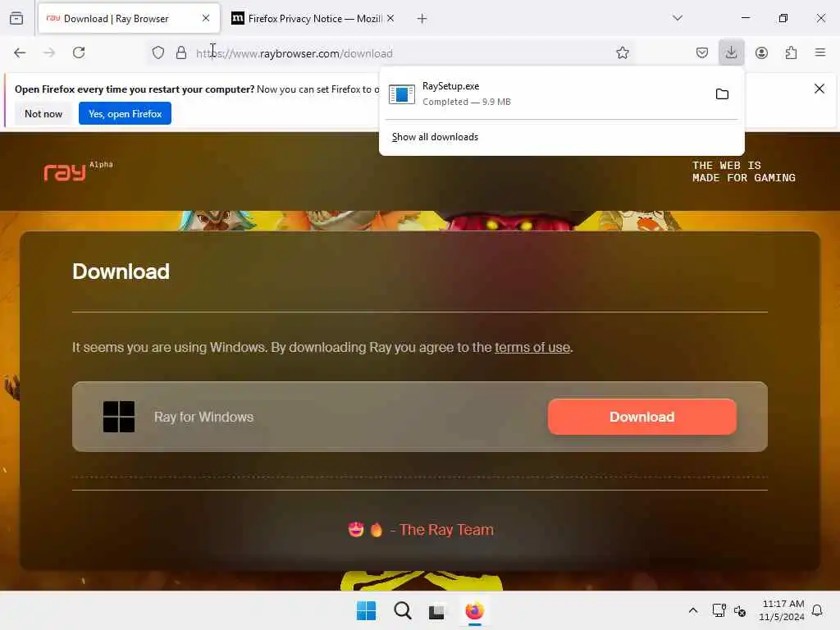
Task: Click the Windows logo beside Ray for Windows
Action: coord(119,417)
